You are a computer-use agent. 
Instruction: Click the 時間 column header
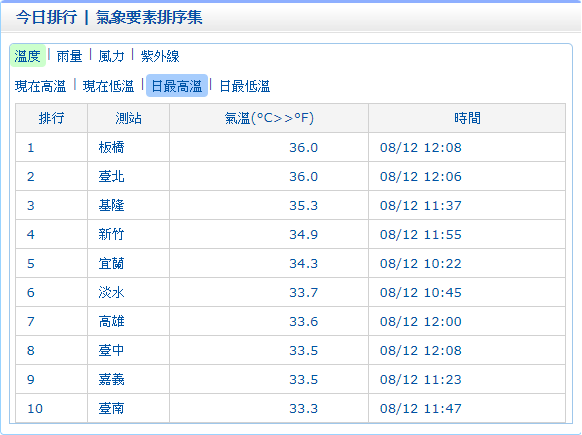(467, 118)
